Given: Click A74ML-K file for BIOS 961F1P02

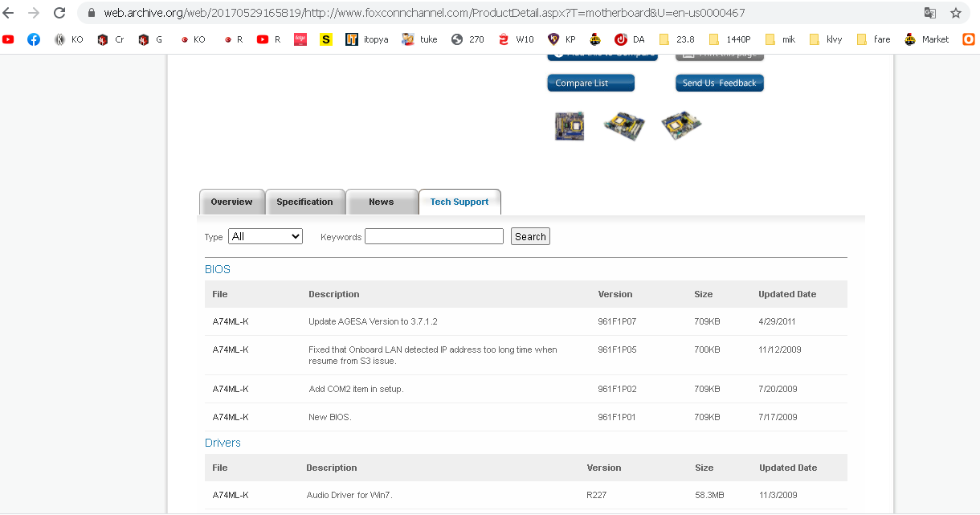Looking at the screenshot, I should pyautogui.click(x=231, y=389).
